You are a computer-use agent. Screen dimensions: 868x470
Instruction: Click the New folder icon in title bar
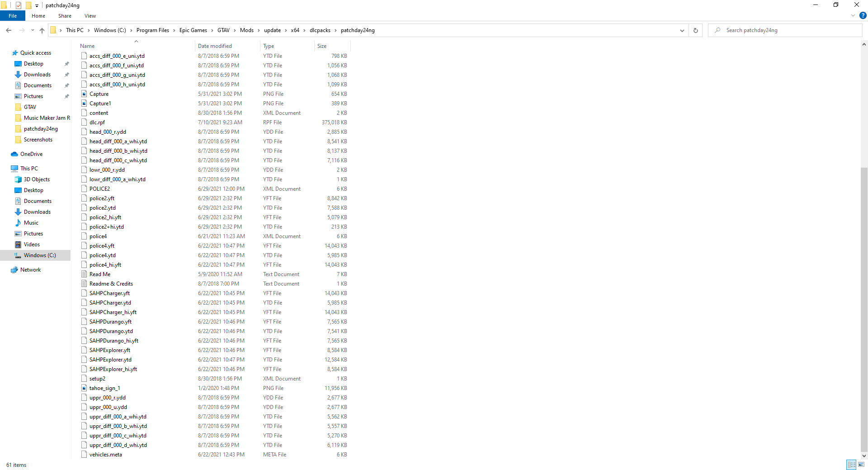[28, 5]
